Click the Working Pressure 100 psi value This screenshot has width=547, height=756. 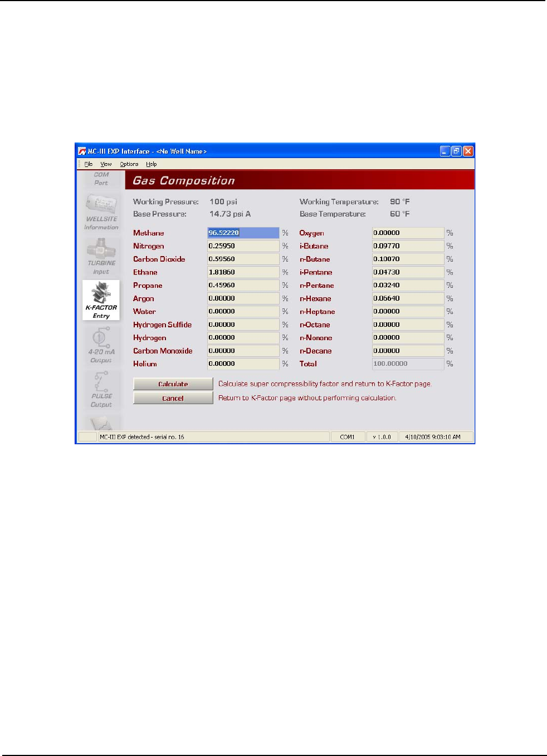coord(223,202)
